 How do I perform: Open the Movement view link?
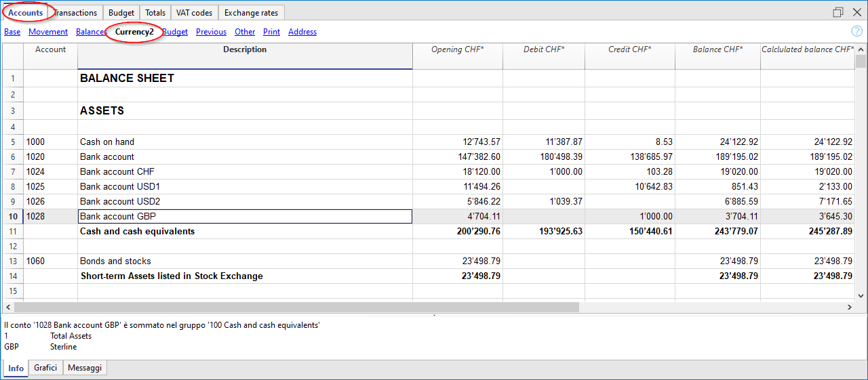48,32
